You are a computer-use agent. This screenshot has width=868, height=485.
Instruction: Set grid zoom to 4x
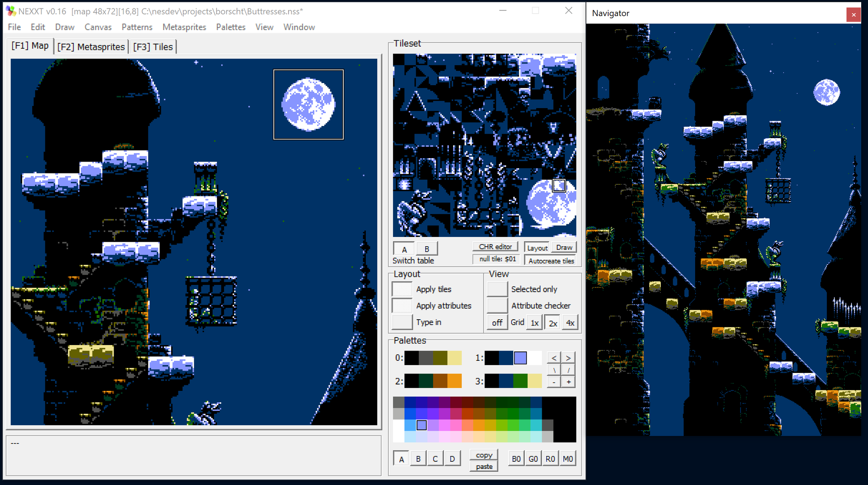570,322
